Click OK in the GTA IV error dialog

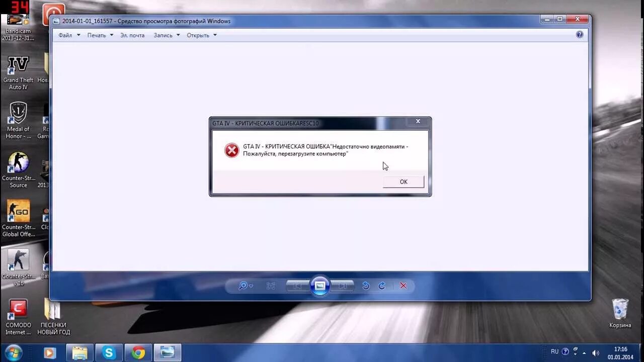tap(404, 182)
